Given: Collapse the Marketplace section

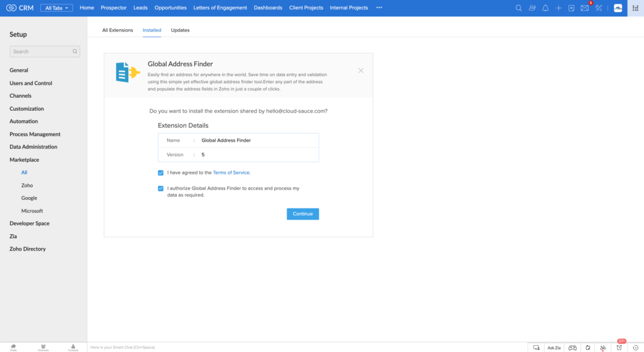Looking at the screenshot, I should click(25, 159).
